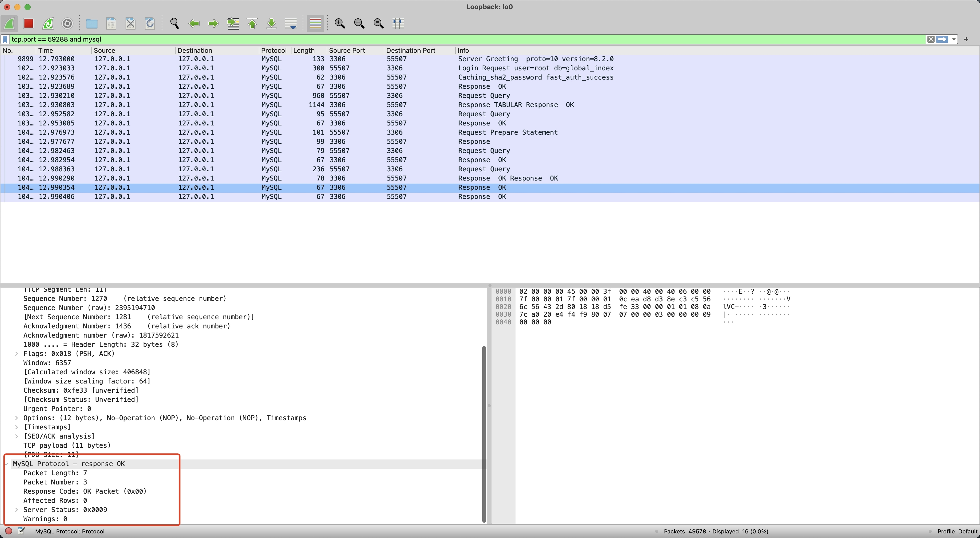
Task: Clear the display filter with X button
Action: pos(930,39)
